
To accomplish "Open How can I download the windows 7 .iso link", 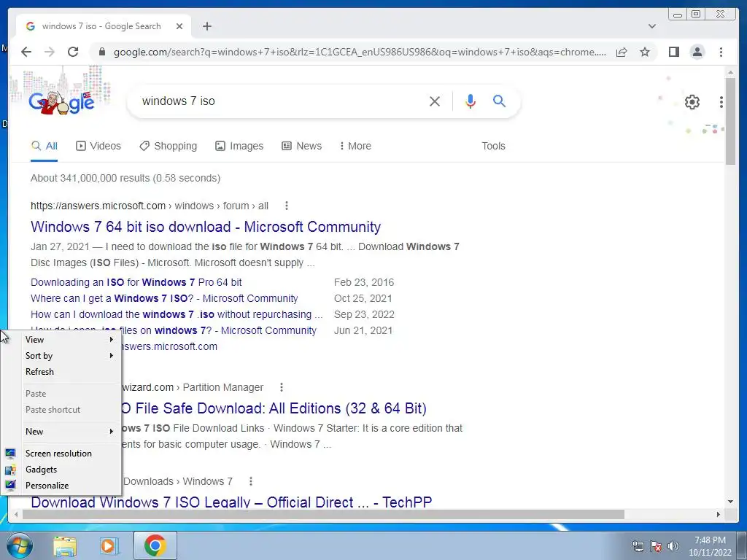I will 177,315.
